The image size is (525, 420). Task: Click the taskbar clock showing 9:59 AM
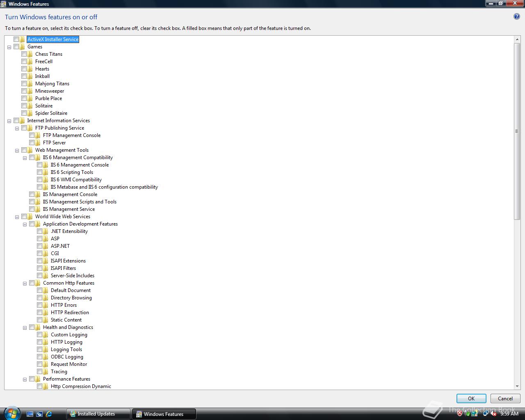coord(509,414)
